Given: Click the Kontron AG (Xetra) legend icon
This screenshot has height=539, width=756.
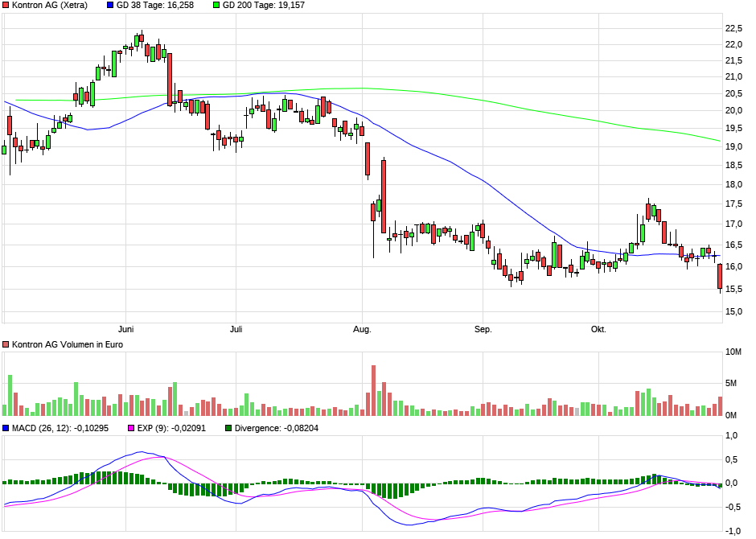Looking at the screenshot, I should point(6,5).
